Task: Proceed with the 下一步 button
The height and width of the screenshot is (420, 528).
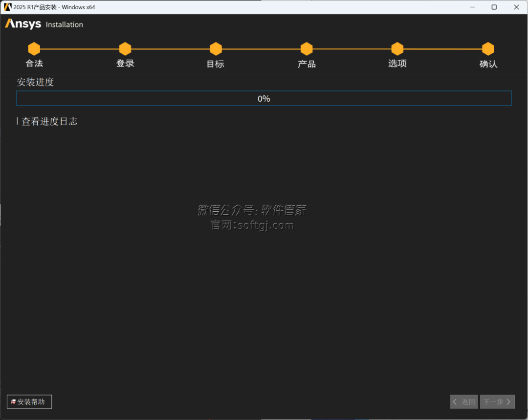Action: tap(497, 401)
